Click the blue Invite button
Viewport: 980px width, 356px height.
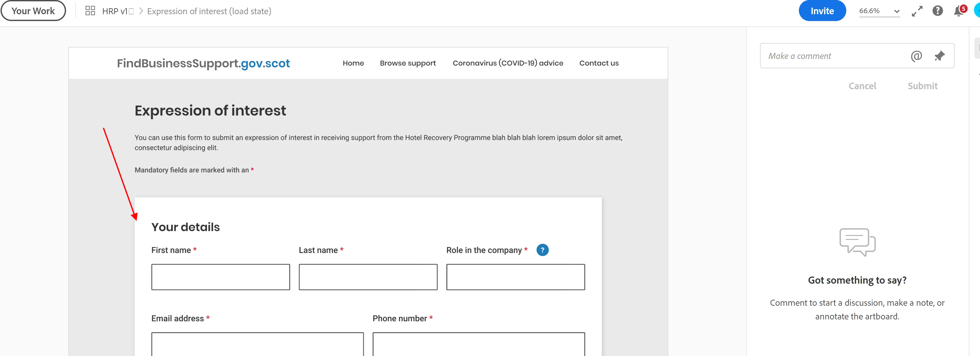click(822, 11)
